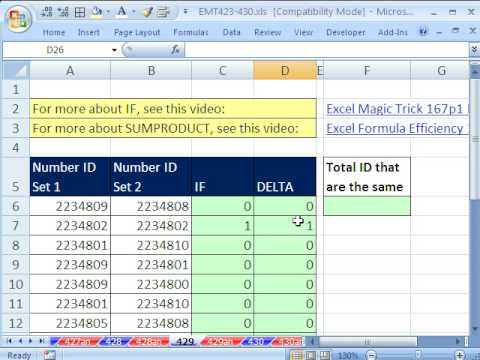Switch to sheet tab 428
This screenshot has width=480, height=360.
[113, 341]
